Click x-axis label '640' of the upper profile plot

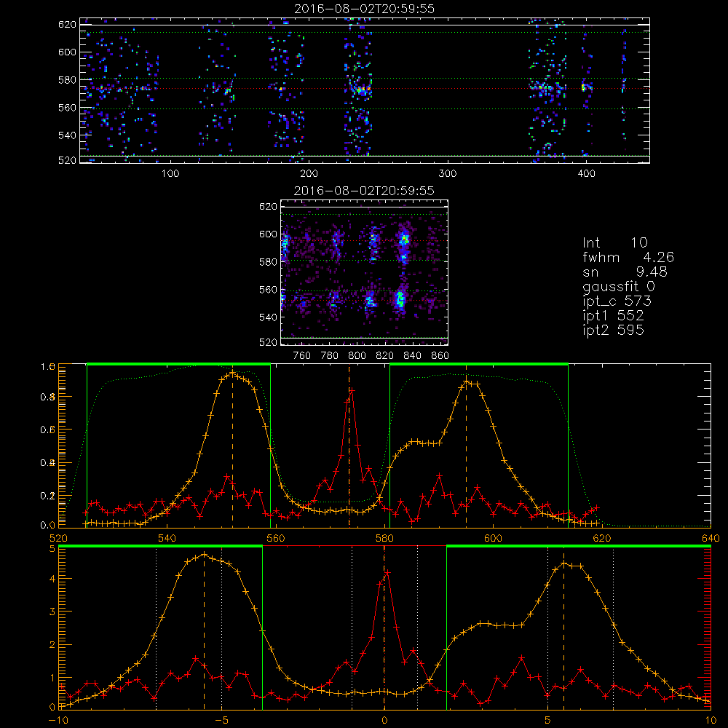pos(711,539)
